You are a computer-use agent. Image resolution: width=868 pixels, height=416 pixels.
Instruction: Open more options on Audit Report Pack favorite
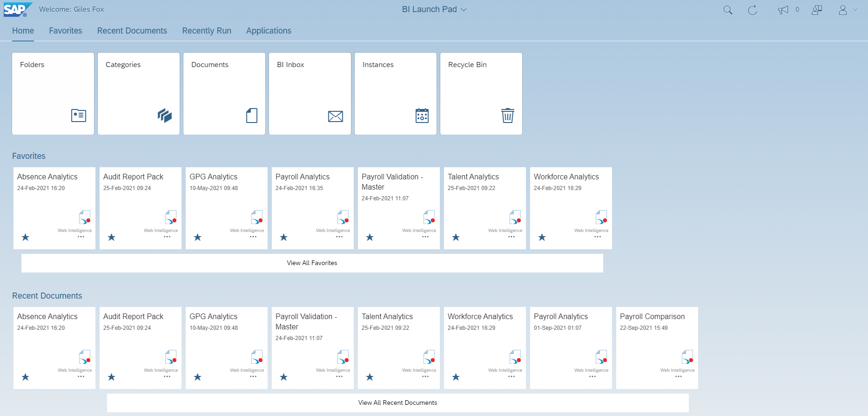pos(167,237)
